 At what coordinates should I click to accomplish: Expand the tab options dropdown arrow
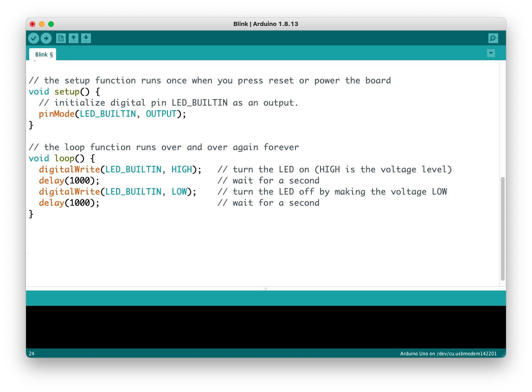(491, 53)
